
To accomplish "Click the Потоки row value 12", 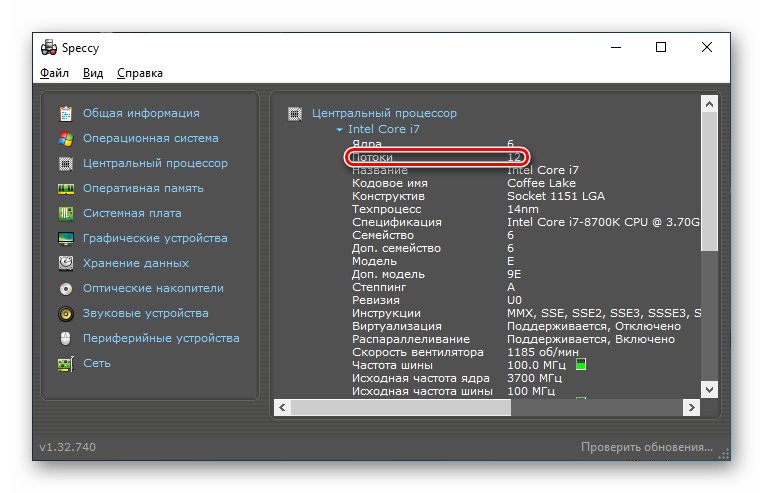I will (514, 157).
